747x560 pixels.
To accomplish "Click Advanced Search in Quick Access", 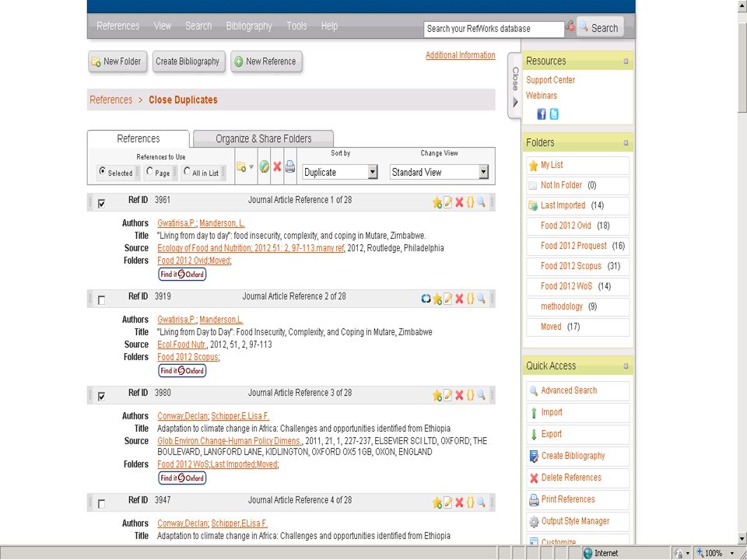I will pyautogui.click(x=569, y=390).
